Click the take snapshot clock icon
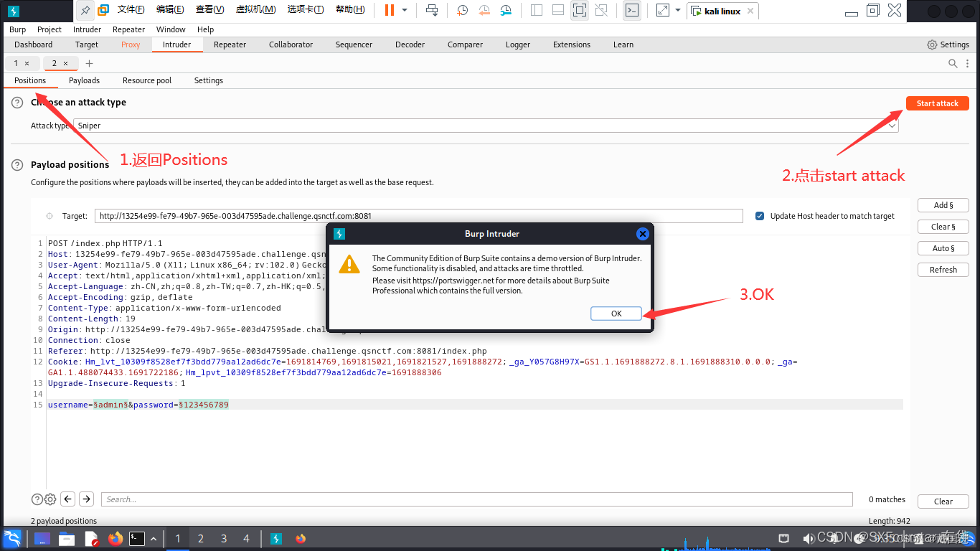This screenshot has height=551, width=980. click(462, 10)
